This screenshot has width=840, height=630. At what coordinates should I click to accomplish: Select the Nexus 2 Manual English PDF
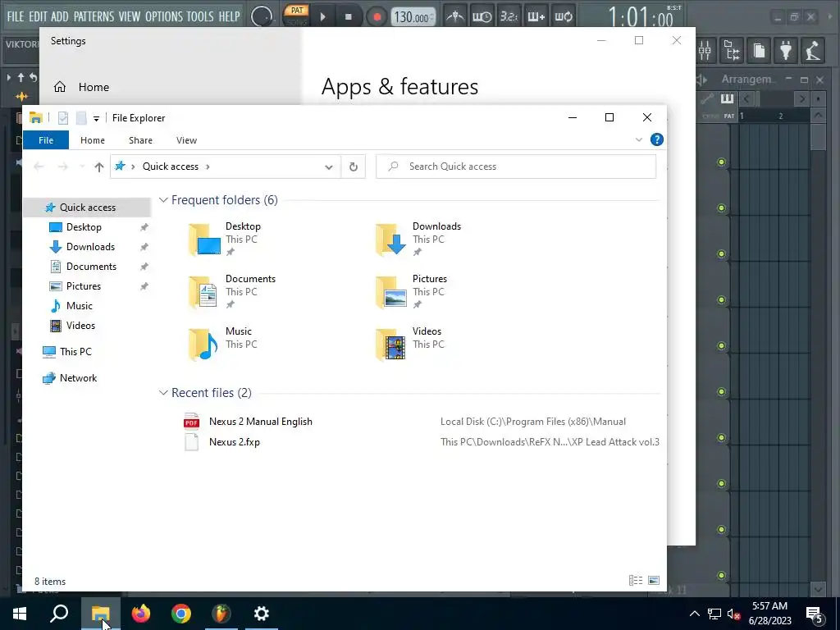(260, 422)
